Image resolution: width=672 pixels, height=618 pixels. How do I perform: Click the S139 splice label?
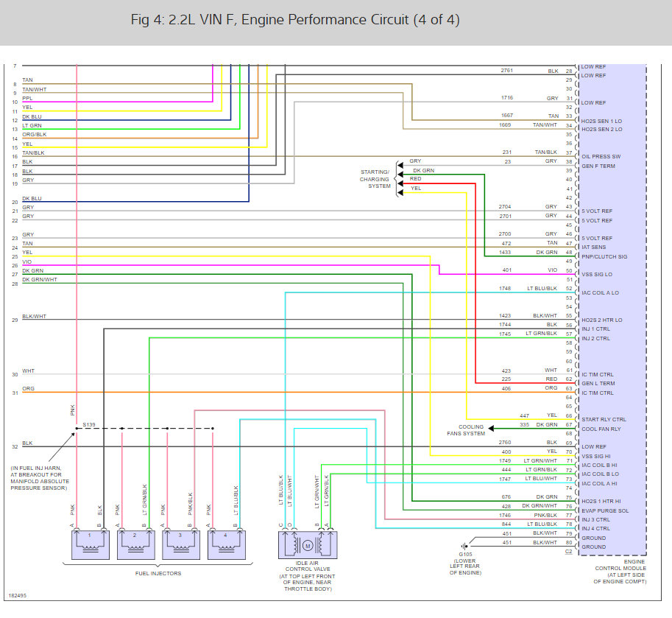89,424
